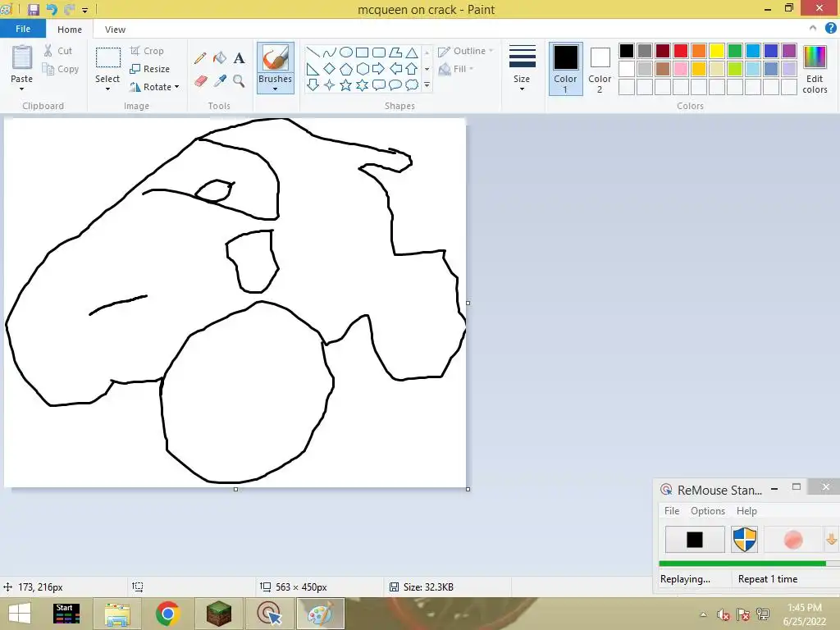Open the shape Fill dropdown
The width and height of the screenshot is (840, 630).
(456, 69)
